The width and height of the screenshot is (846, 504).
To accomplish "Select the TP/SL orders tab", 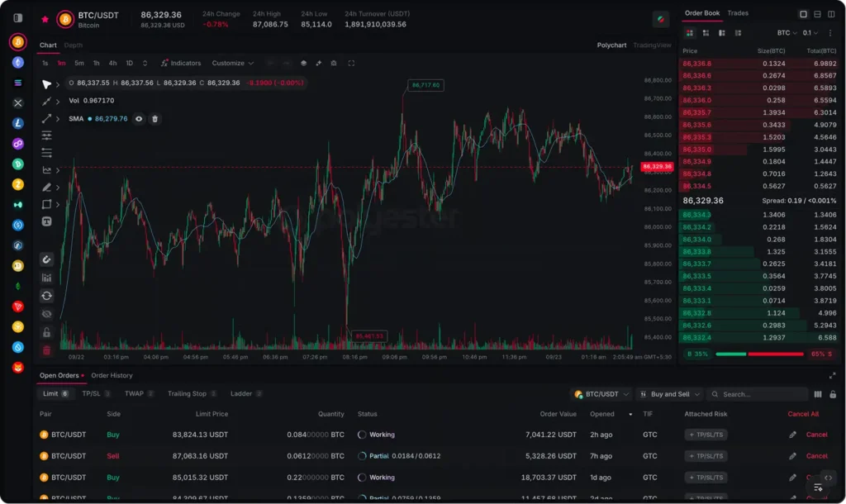I will coord(96,393).
